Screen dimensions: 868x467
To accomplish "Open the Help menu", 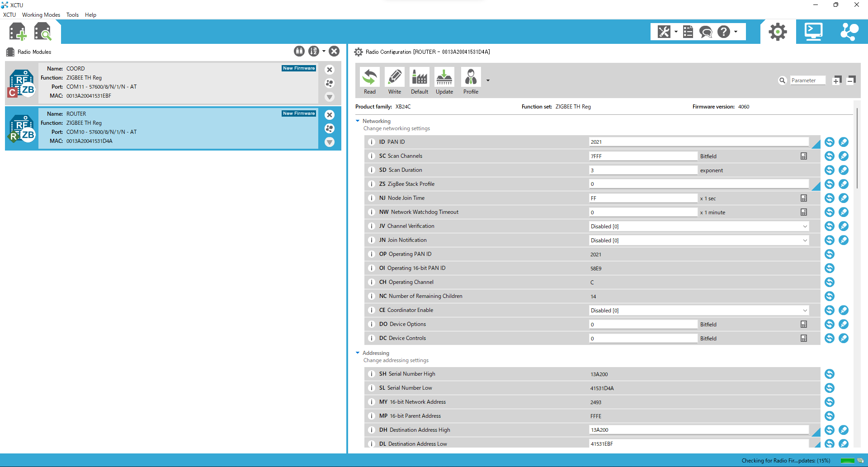I will [90, 15].
